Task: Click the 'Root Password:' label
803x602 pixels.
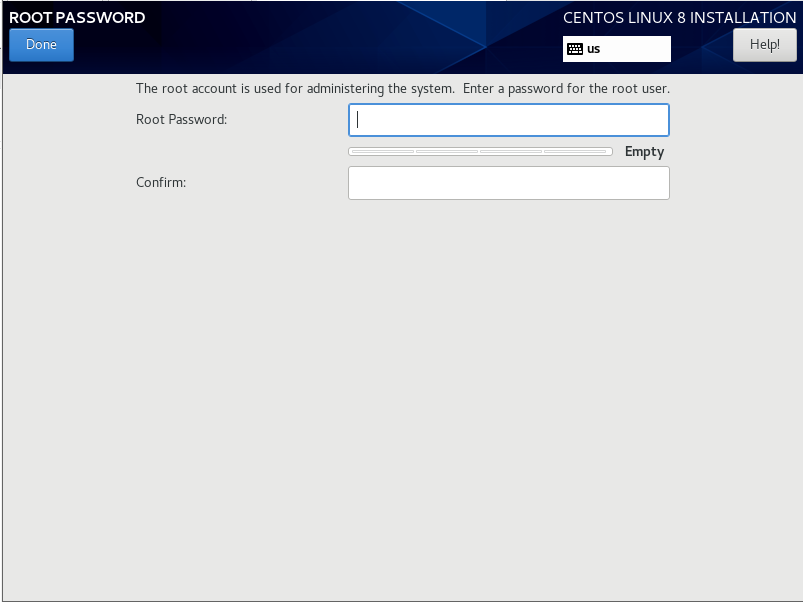Action: [181, 119]
